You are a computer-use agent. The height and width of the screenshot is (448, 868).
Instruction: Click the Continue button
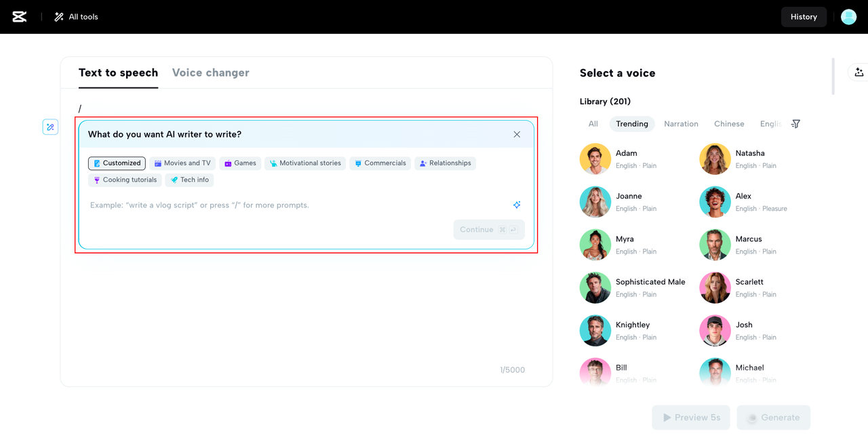click(488, 229)
